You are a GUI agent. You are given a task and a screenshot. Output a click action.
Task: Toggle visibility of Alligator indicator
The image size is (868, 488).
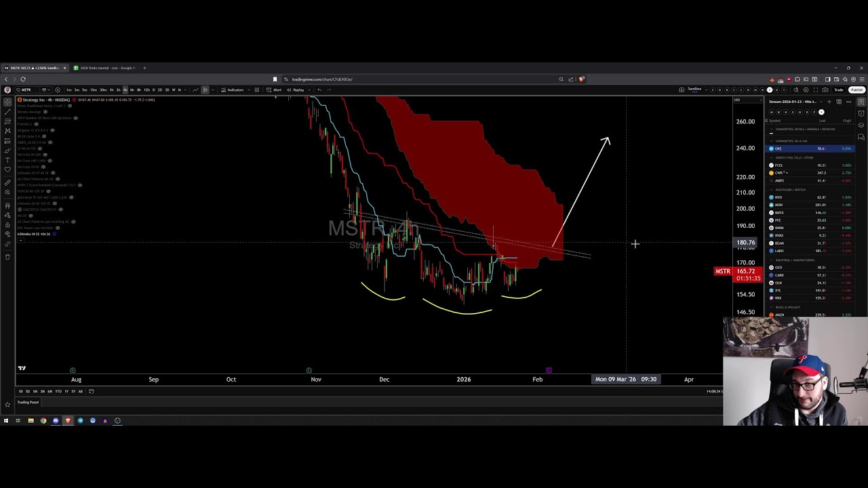(x=52, y=130)
